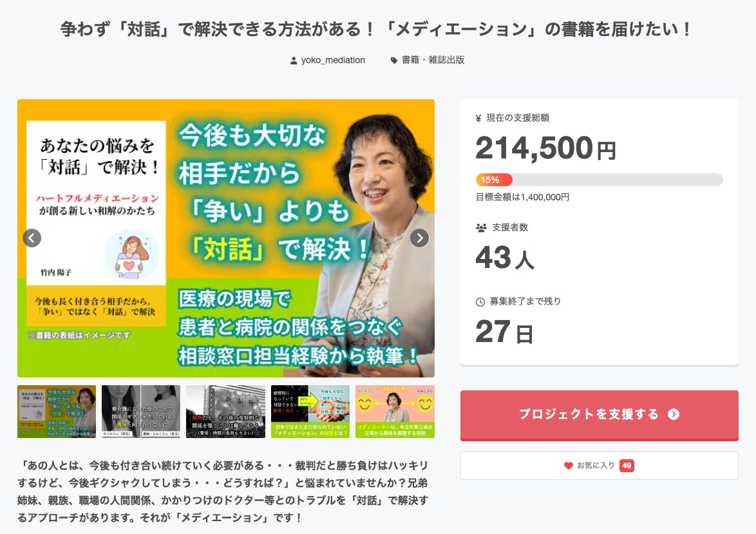Click the next slide arrow on carousel
756x534 pixels.
pyautogui.click(x=419, y=238)
